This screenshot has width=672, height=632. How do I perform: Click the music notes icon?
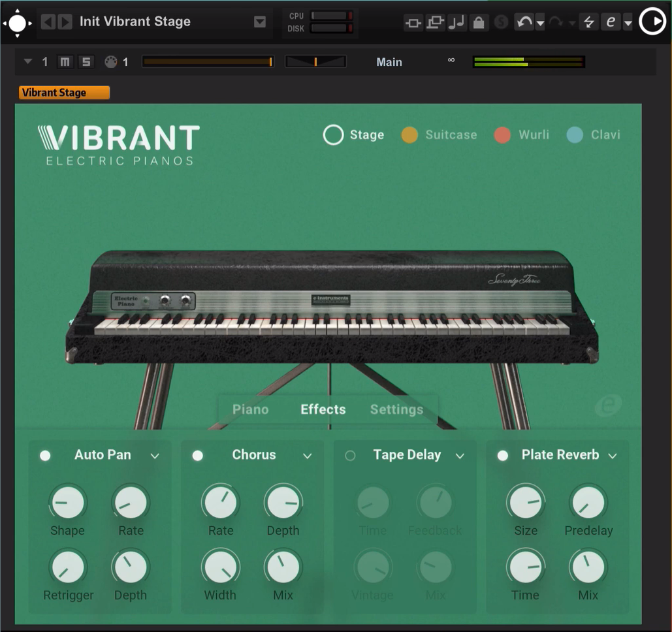(457, 22)
